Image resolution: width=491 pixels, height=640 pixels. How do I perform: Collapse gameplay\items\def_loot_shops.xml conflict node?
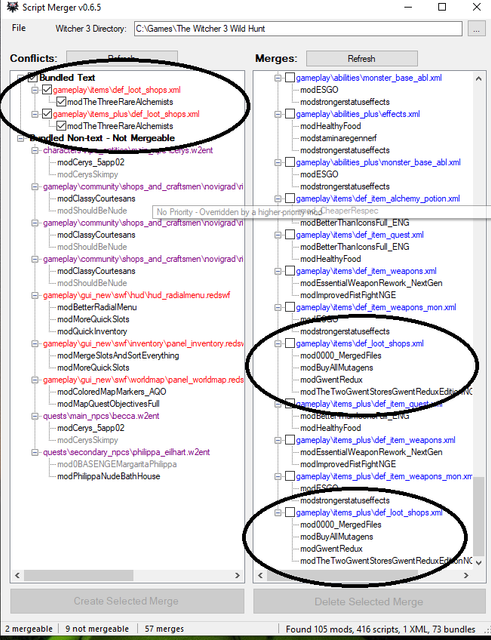point(35,90)
